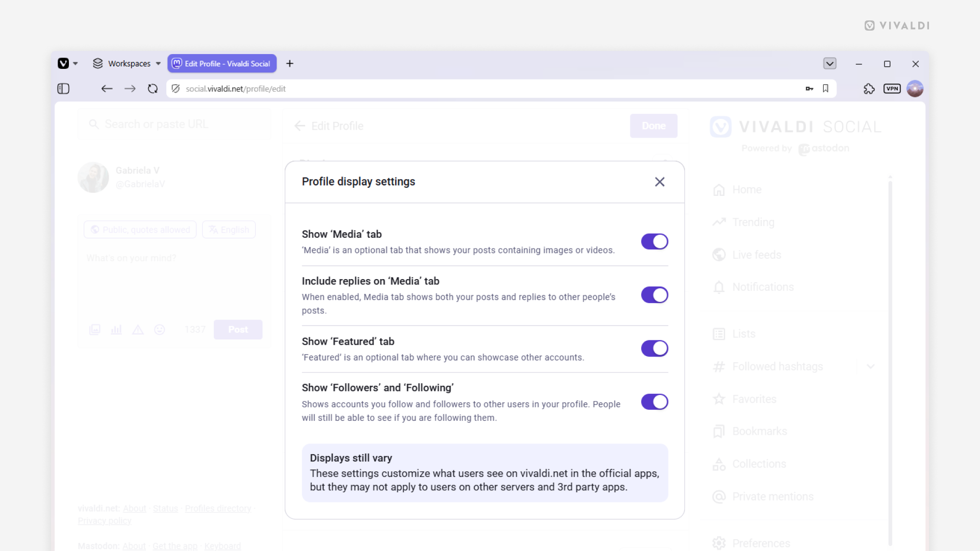Add a content warning
The image size is (980, 551).
point(138,330)
